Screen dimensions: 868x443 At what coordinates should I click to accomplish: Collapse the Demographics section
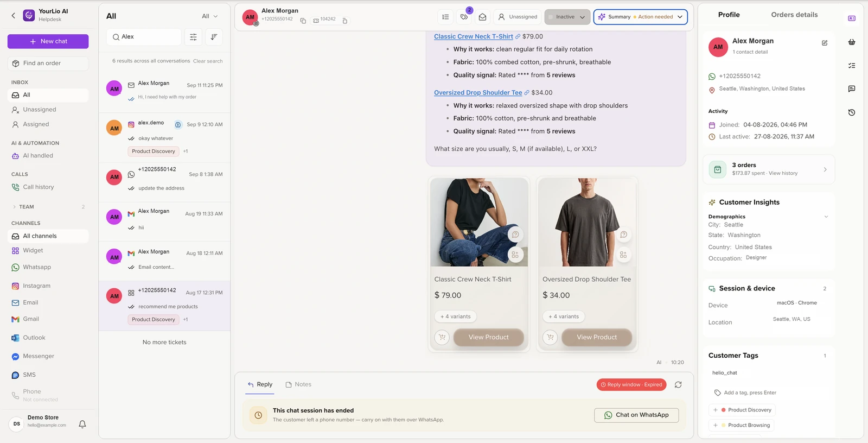(x=826, y=217)
